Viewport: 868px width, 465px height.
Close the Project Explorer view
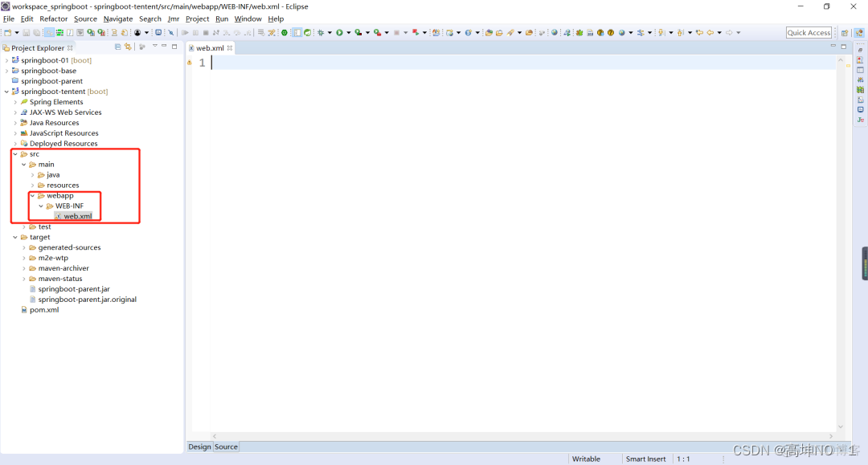70,48
